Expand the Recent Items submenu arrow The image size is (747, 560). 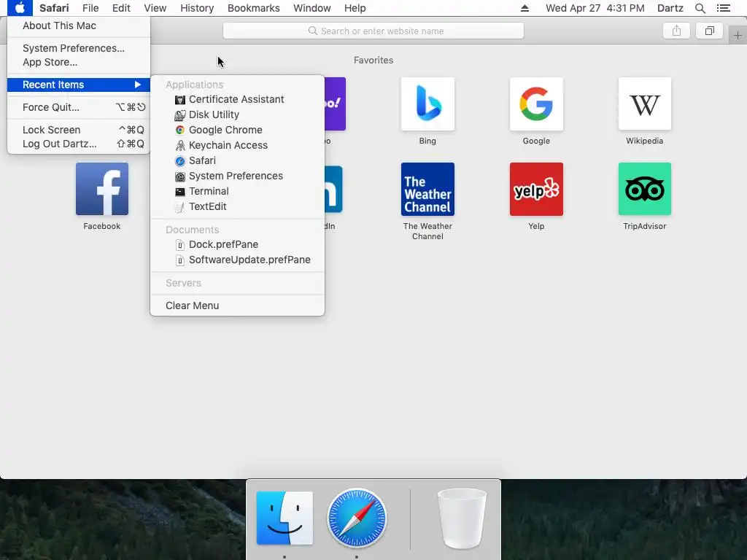click(x=138, y=85)
